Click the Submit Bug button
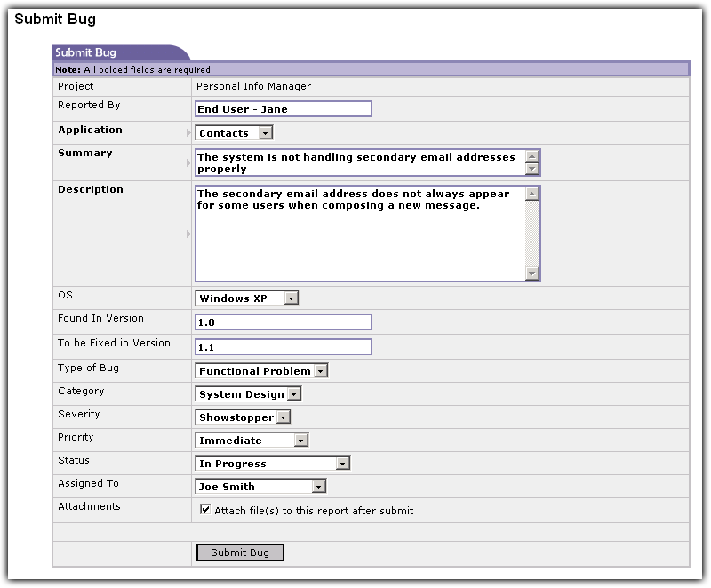Screen dimensions: 711x588 coord(240,552)
